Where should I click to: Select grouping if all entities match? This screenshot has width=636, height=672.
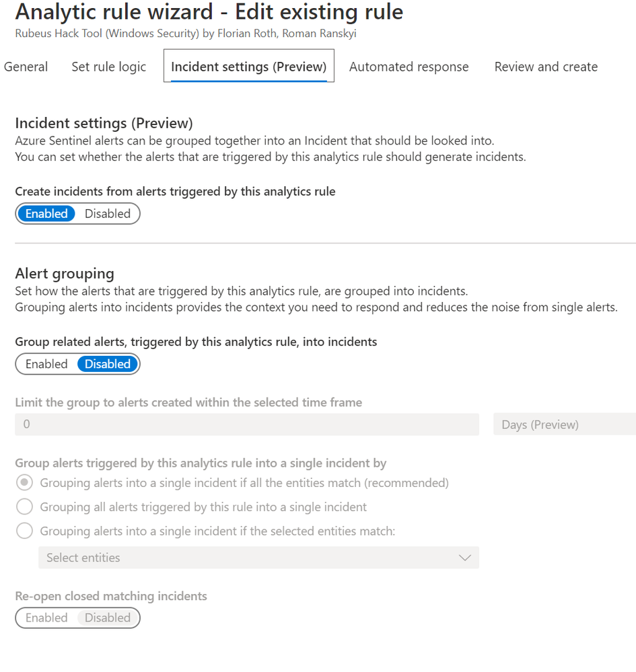click(24, 482)
